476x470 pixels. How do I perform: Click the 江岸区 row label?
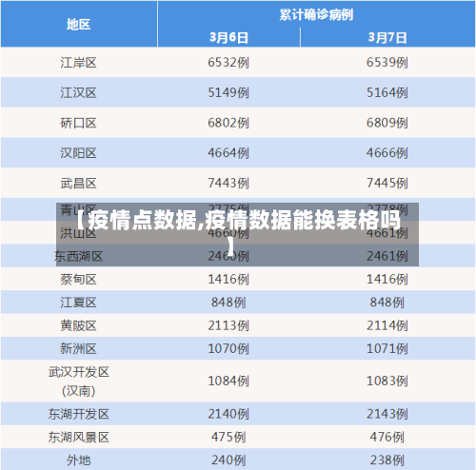click(x=78, y=63)
